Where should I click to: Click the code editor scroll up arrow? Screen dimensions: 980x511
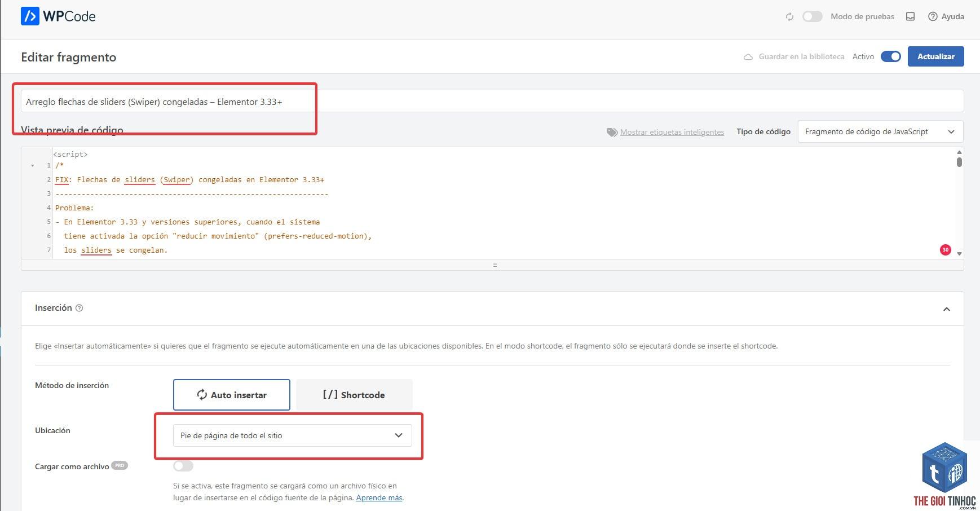tap(959, 152)
